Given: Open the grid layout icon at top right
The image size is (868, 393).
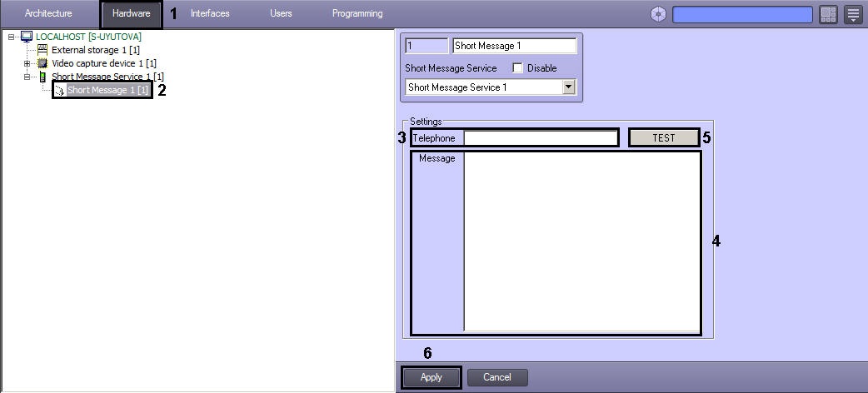Looking at the screenshot, I should click(828, 14).
